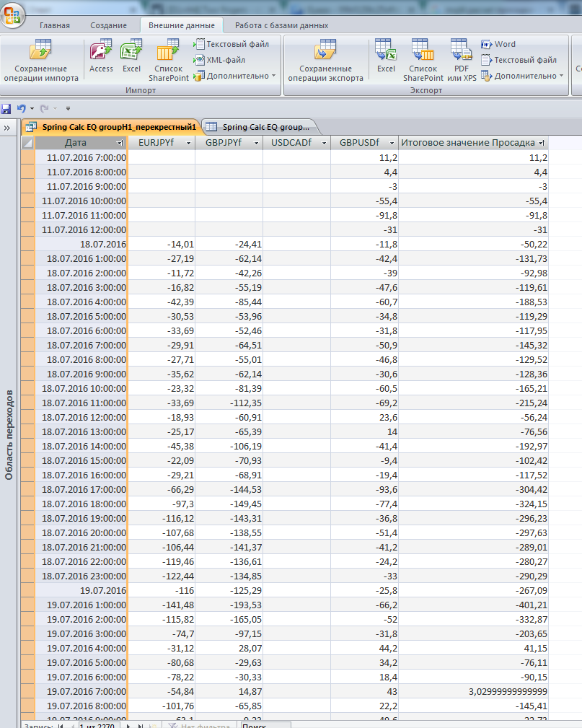The width and height of the screenshot is (582, 728).
Task: Click the GBPJPYf value -149,45
Action: (x=229, y=504)
